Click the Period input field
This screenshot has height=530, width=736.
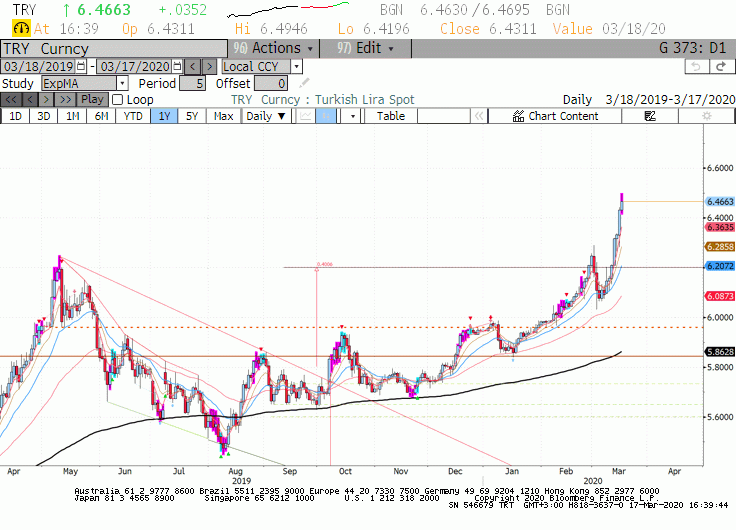[192, 84]
